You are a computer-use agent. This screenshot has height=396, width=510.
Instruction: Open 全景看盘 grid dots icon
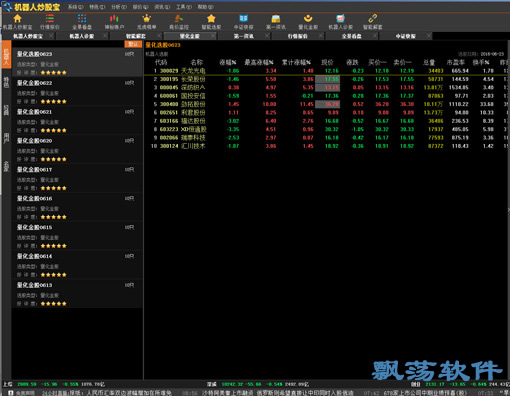[82, 18]
